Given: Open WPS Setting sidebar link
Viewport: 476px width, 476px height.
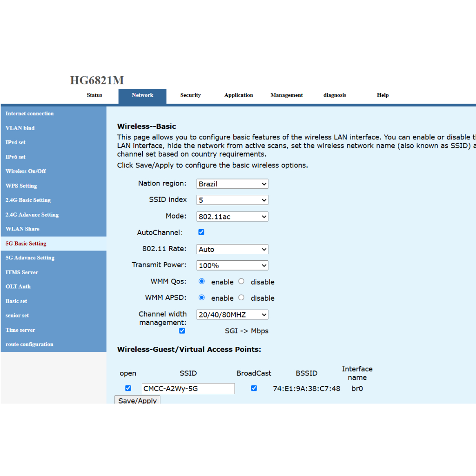Looking at the screenshot, I should 21,186.
